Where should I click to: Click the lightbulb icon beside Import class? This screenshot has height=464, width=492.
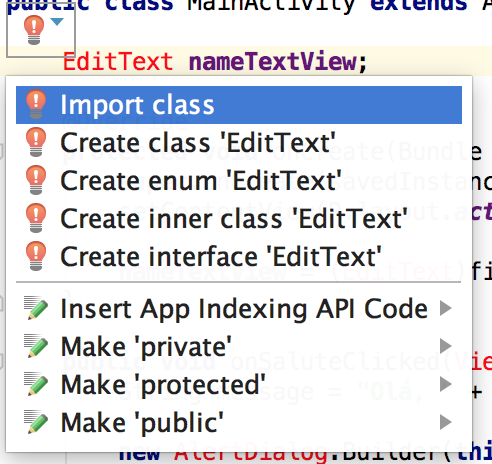[36, 104]
